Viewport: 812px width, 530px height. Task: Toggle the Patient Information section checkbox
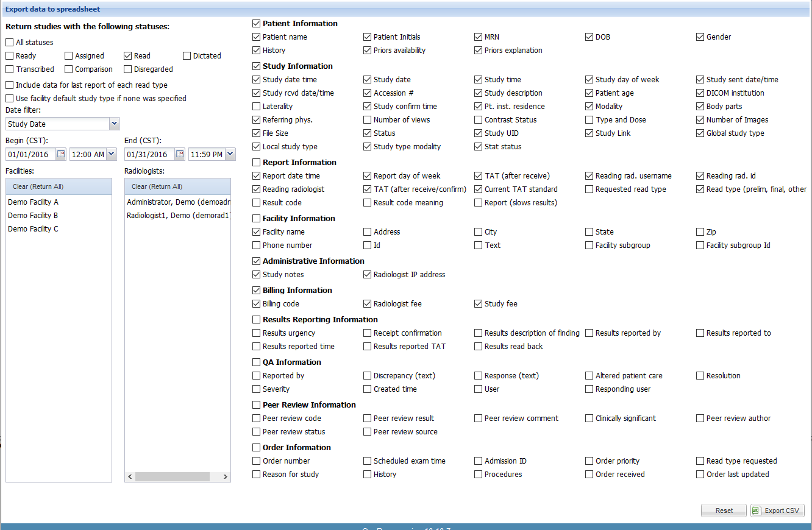(256, 24)
